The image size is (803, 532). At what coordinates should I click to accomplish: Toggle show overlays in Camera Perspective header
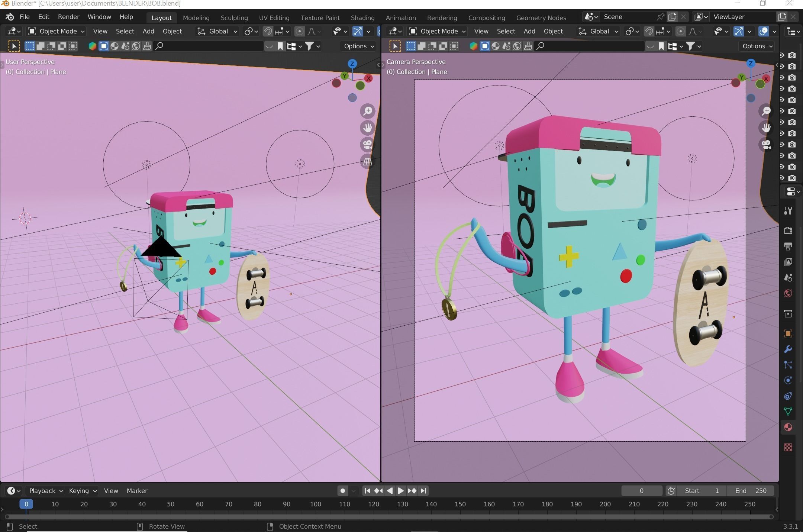pos(763,31)
